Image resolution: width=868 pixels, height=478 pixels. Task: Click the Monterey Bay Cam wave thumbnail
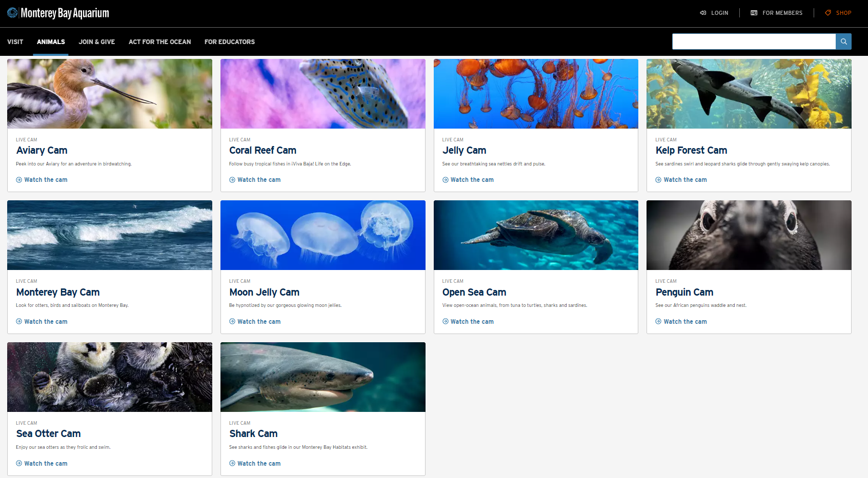click(109, 235)
